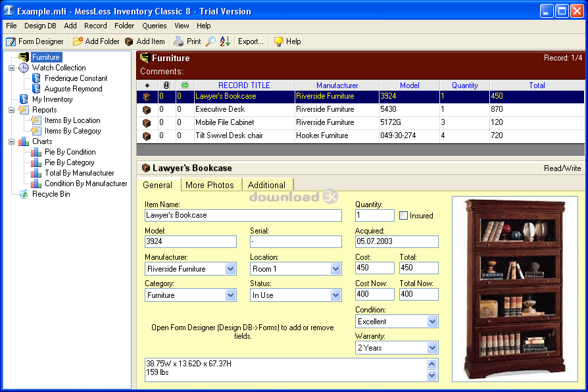The height and width of the screenshot is (392, 588).
Task: Click the Add Item box icon
Action: click(129, 41)
